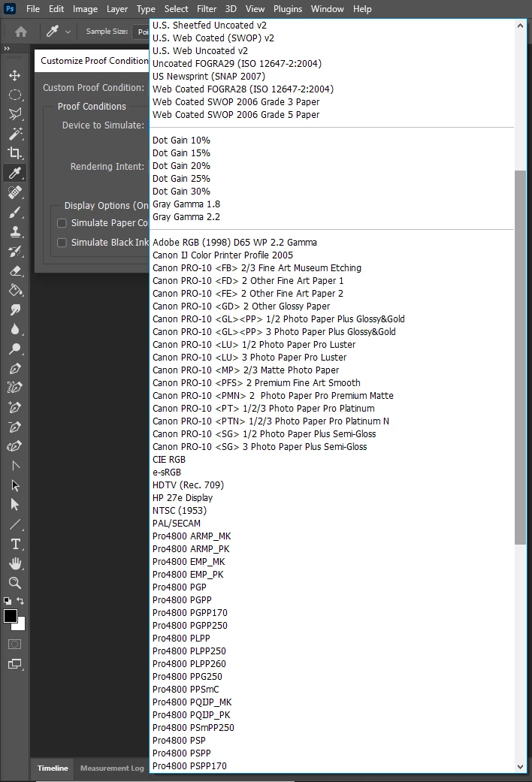The height and width of the screenshot is (782, 532).
Task: Select the Hand tool
Action: tap(15, 563)
